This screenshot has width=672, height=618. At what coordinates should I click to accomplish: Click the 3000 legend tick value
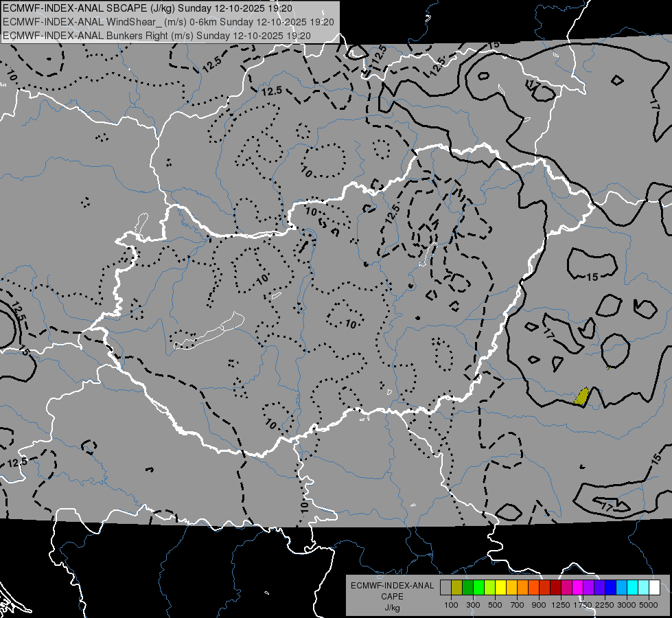click(627, 605)
